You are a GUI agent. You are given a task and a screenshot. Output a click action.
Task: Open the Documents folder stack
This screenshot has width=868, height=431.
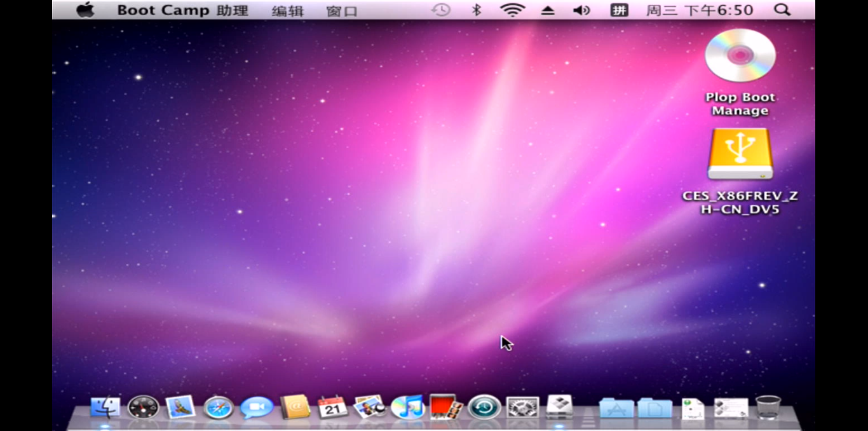(655, 409)
